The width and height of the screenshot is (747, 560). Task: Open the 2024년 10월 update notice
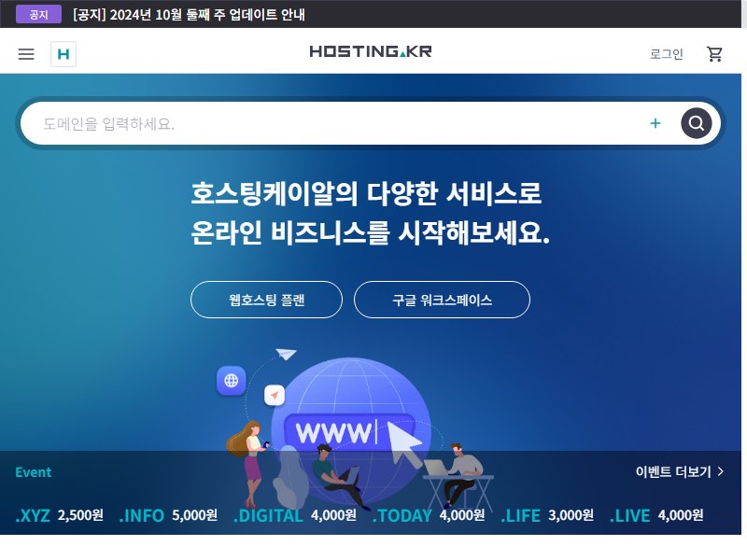(189, 14)
